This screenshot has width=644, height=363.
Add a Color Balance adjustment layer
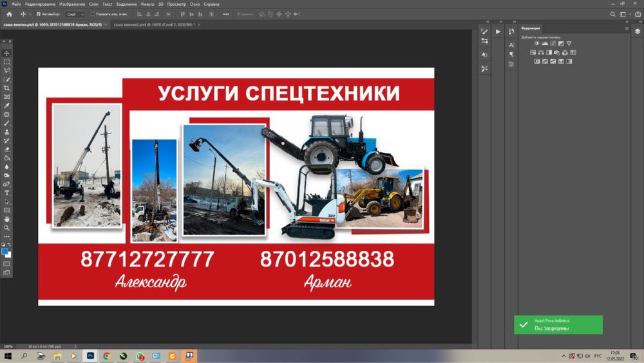(541, 52)
